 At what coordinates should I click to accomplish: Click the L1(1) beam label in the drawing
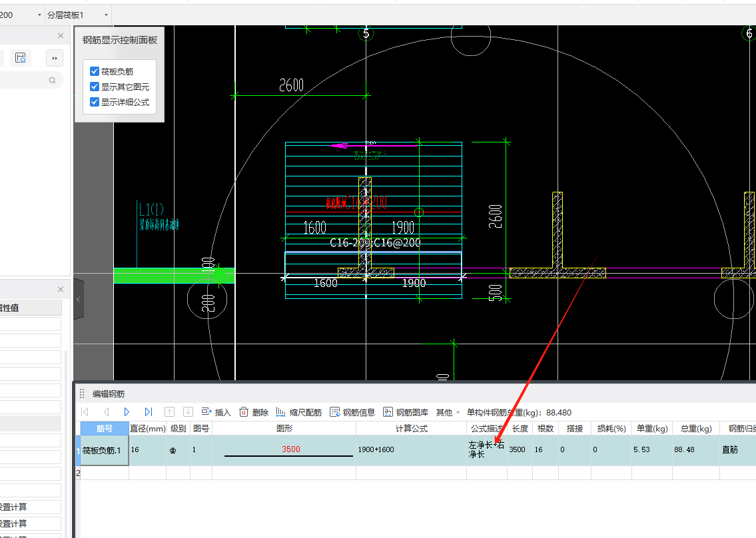[x=151, y=209]
